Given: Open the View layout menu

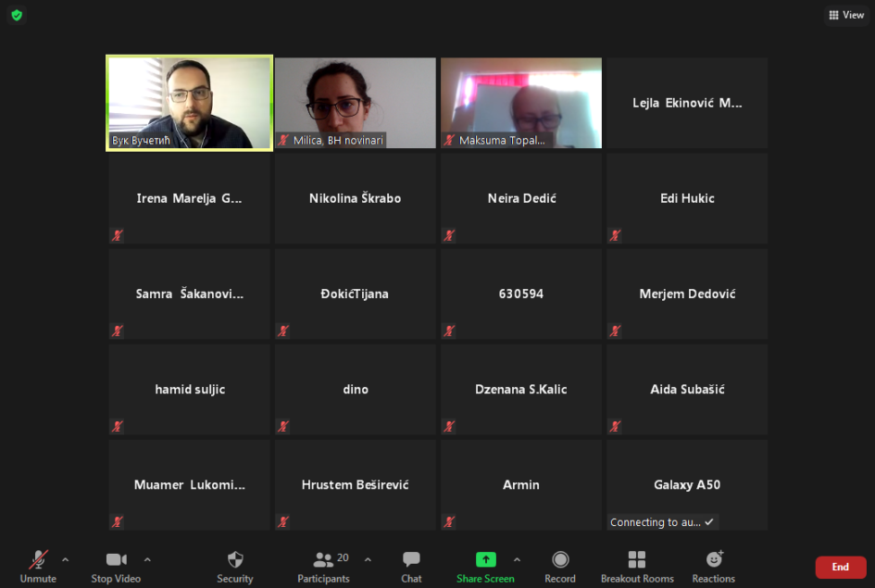Looking at the screenshot, I should point(846,15).
